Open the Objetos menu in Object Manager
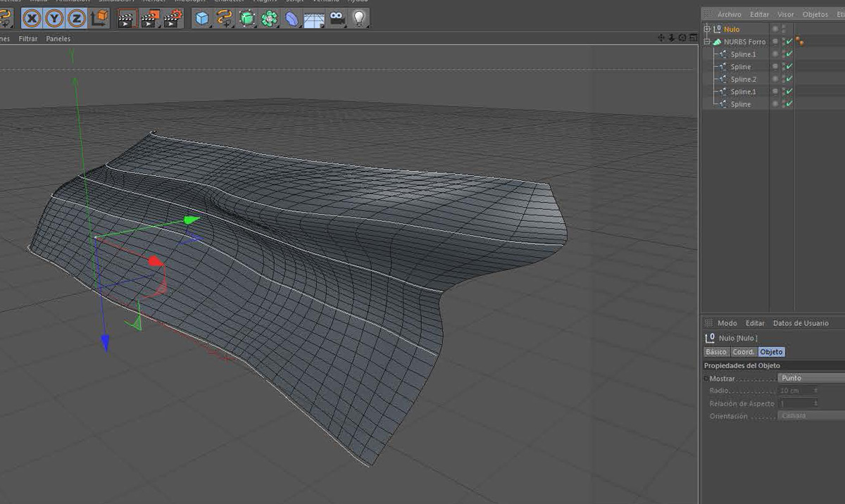 (815, 14)
